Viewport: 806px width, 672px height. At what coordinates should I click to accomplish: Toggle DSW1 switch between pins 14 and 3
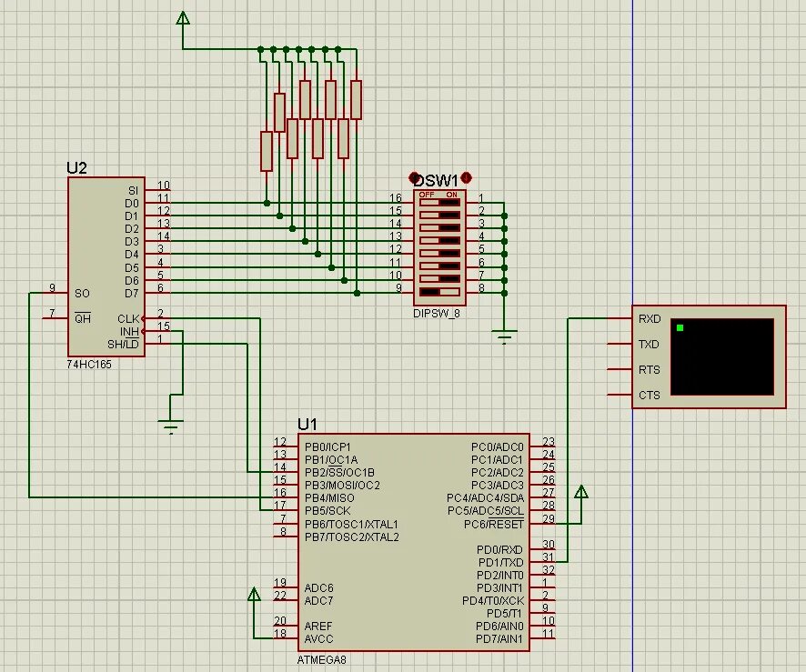click(439, 227)
